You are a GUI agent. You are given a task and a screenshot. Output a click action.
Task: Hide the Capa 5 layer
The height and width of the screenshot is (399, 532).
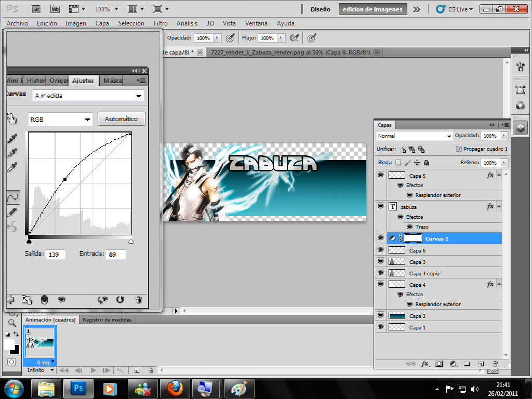point(381,175)
